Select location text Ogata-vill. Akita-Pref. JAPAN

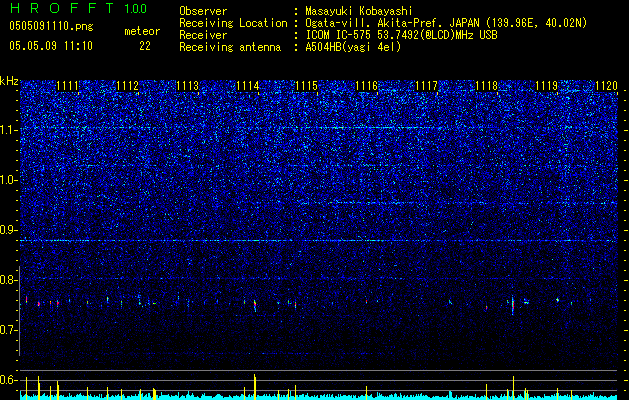(x=393, y=23)
